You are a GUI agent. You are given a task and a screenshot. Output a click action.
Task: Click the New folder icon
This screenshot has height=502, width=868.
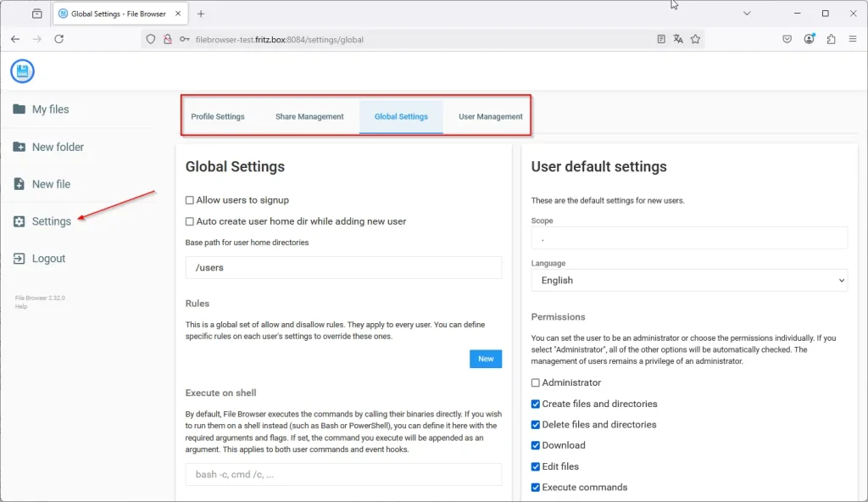(x=19, y=147)
